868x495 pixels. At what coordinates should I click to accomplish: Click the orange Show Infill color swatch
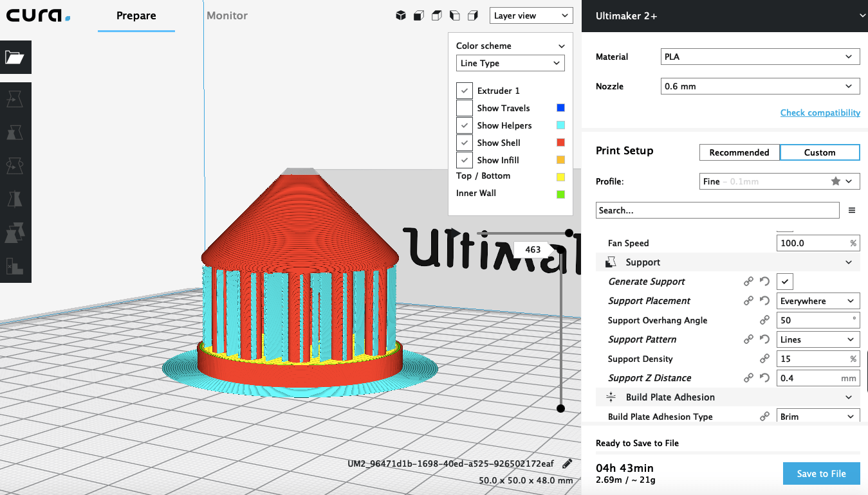pyautogui.click(x=560, y=160)
